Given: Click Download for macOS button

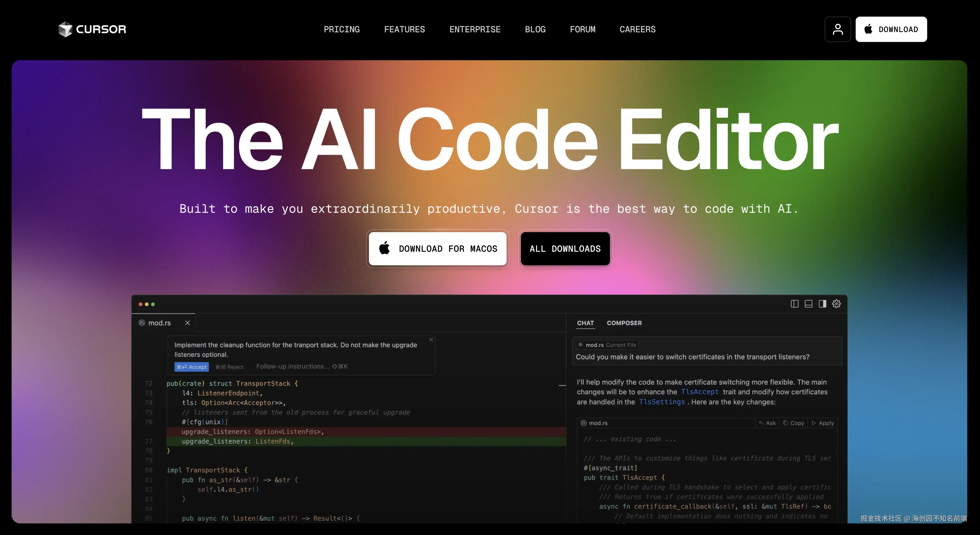Looking at the screenshot, I should 437,248.
